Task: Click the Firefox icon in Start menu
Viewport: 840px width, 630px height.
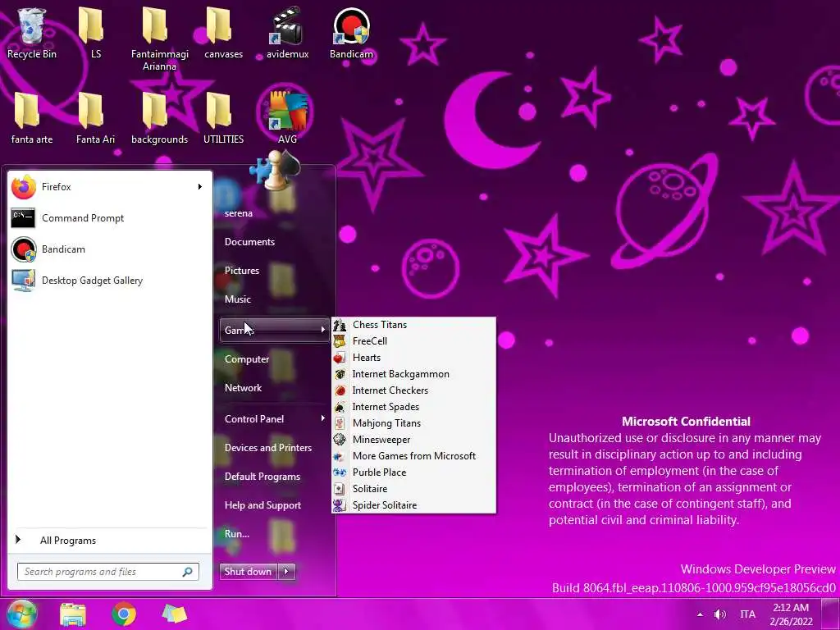Action: (x=24, y=187)
